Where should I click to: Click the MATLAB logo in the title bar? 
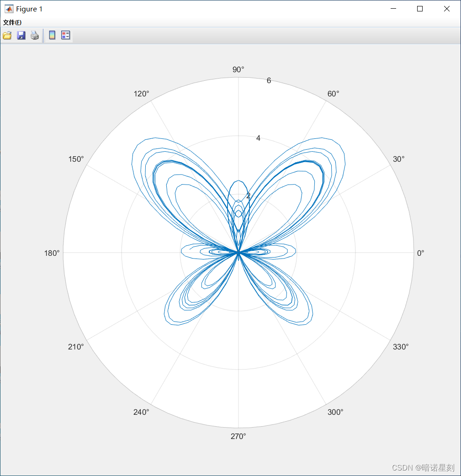click(x=9, y=9)
